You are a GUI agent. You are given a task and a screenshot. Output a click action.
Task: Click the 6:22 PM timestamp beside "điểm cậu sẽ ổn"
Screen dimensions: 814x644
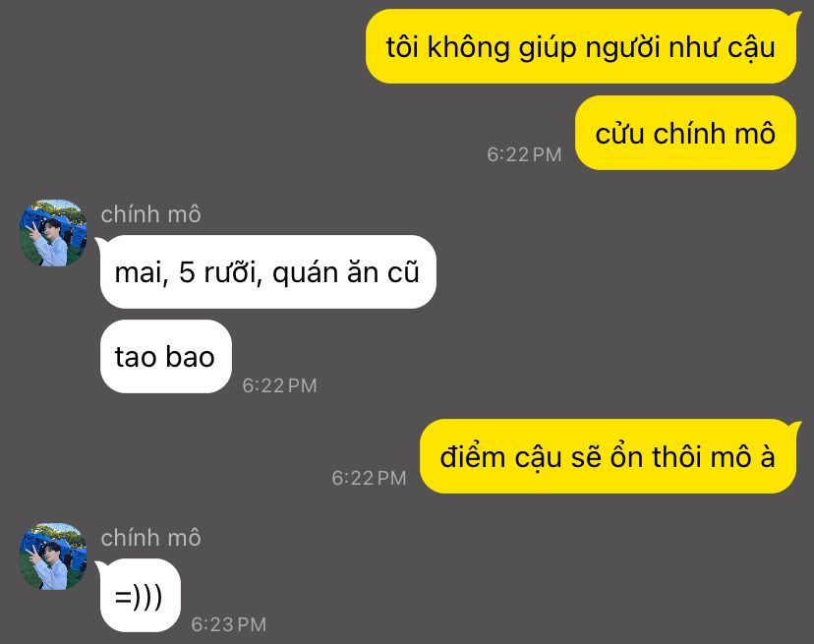pos(369,478)
